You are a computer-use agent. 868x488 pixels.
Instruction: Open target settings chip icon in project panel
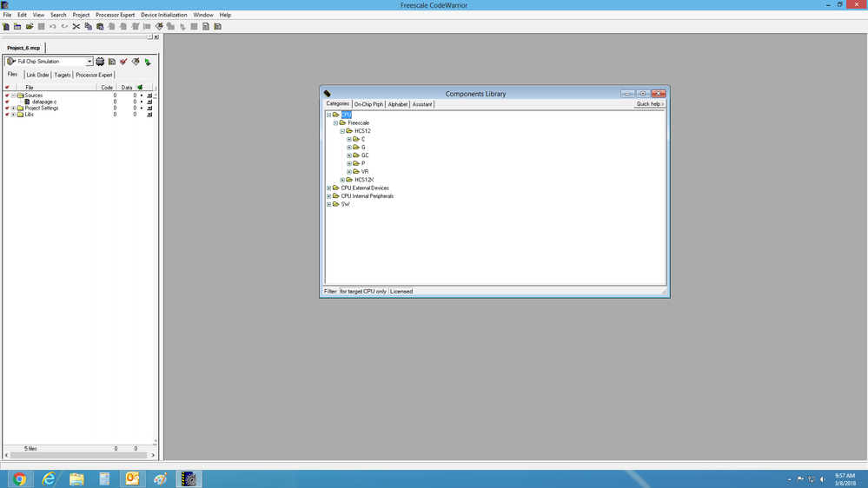(x=100, y=62)
